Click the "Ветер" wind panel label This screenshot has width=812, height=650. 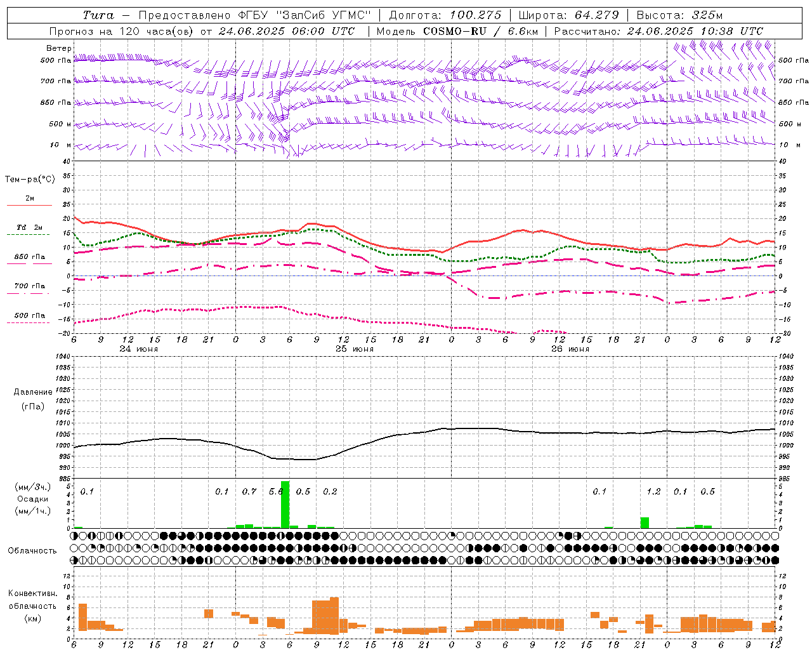(x=59, y=48)
